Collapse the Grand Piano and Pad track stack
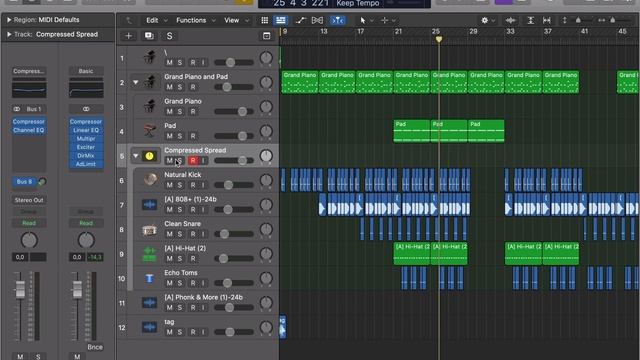The image size is (640, 360). [136, 82]
